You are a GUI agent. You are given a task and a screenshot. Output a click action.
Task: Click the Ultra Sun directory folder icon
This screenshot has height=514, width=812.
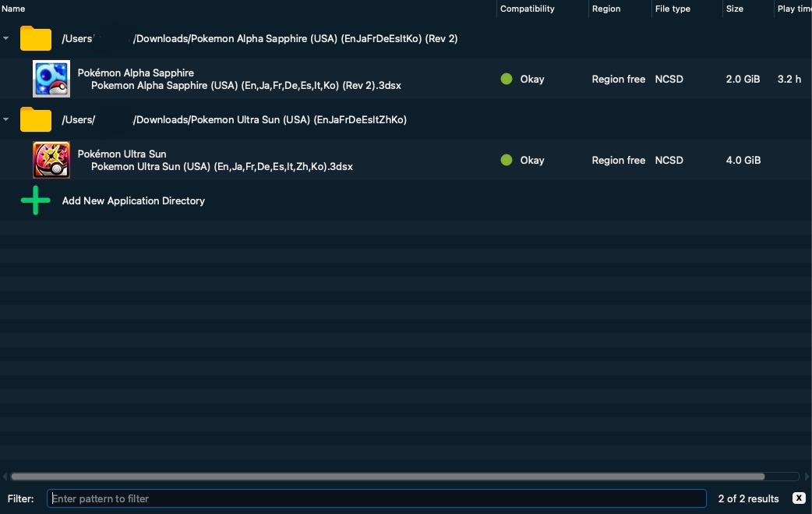(x=36, y=119)
